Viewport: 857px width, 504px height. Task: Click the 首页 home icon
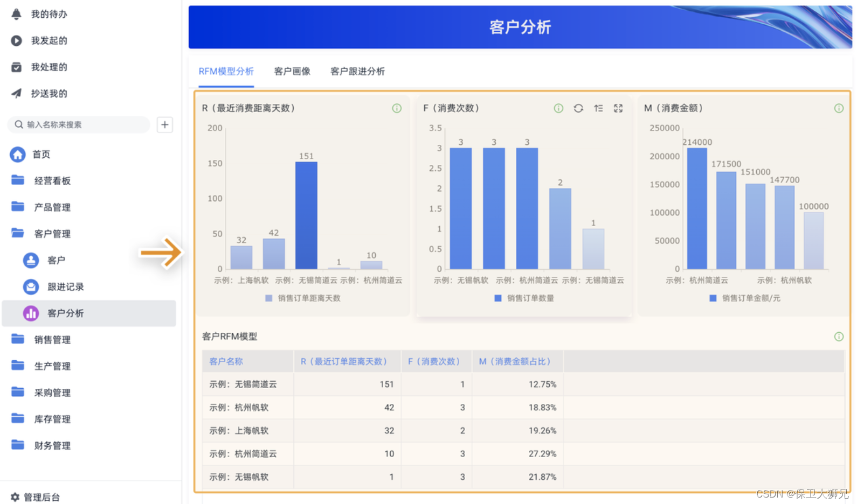click(18, 155)
